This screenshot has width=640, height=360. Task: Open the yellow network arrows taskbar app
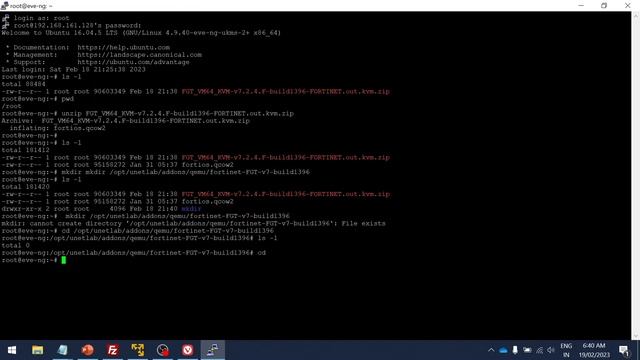pos(138,350)
